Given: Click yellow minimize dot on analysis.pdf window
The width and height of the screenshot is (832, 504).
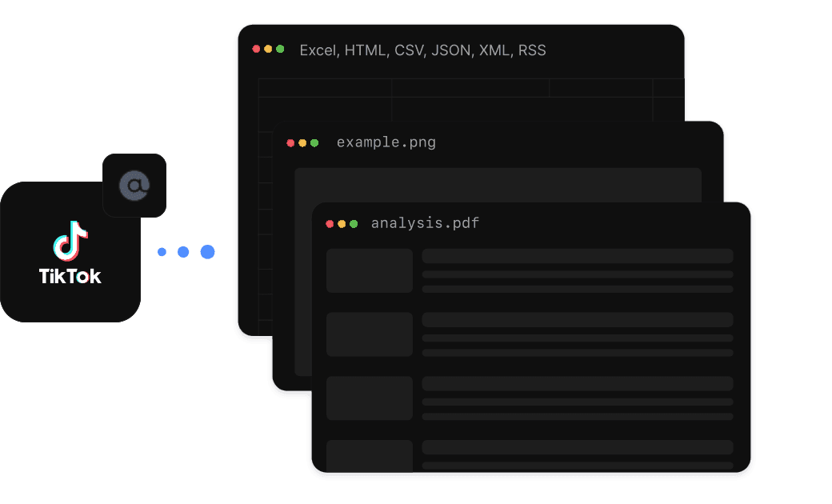Looking at the screenshot, I should pyautogui.click(x=342, y=224).
